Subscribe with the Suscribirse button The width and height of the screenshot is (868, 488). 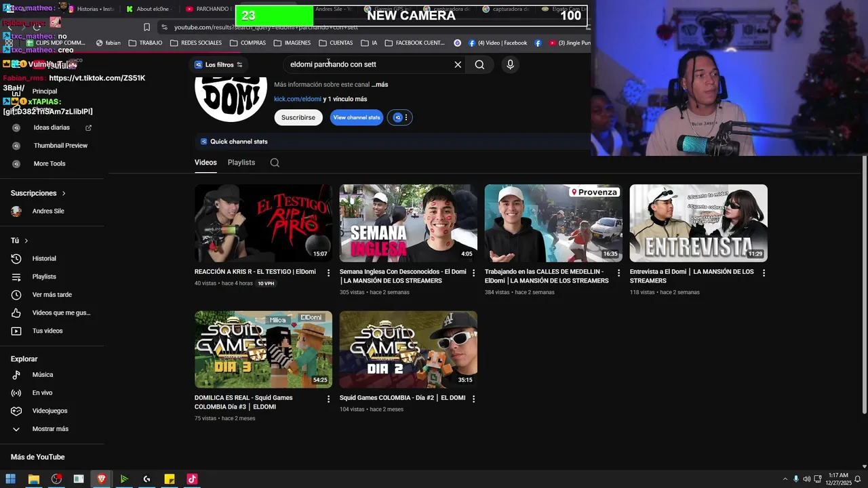click(298, 117)
